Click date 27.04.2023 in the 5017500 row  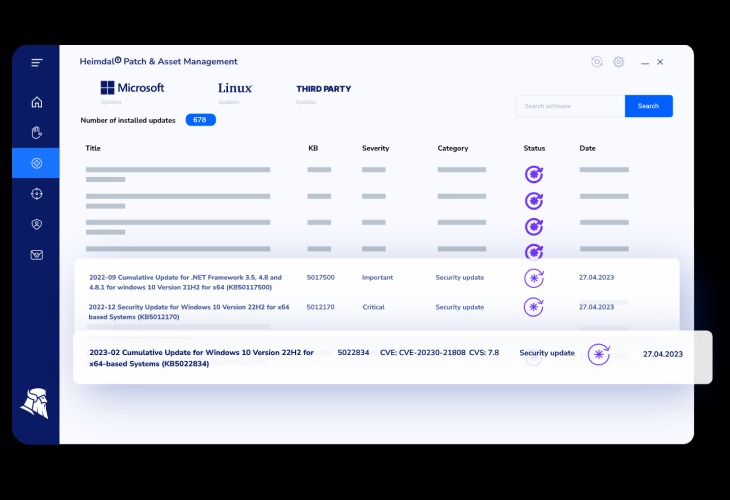coord(596,277)
